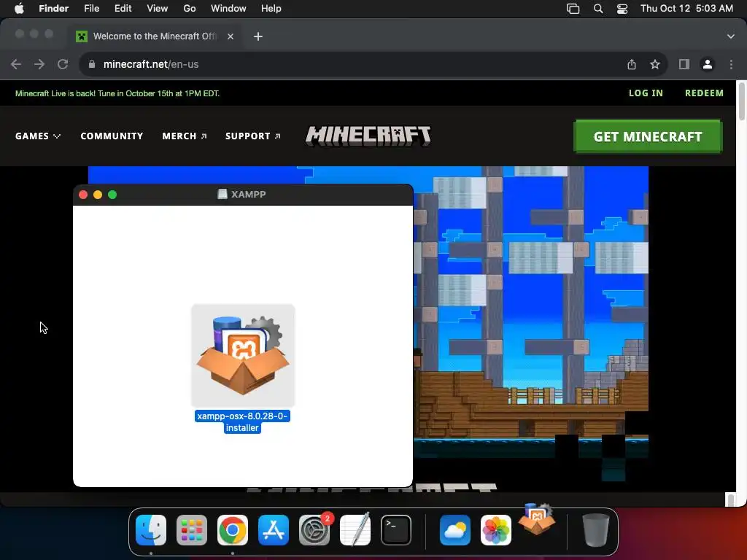747x560 pixels.
Task: Open Stage Manager menu bar icon
Action: coord(573,9)
